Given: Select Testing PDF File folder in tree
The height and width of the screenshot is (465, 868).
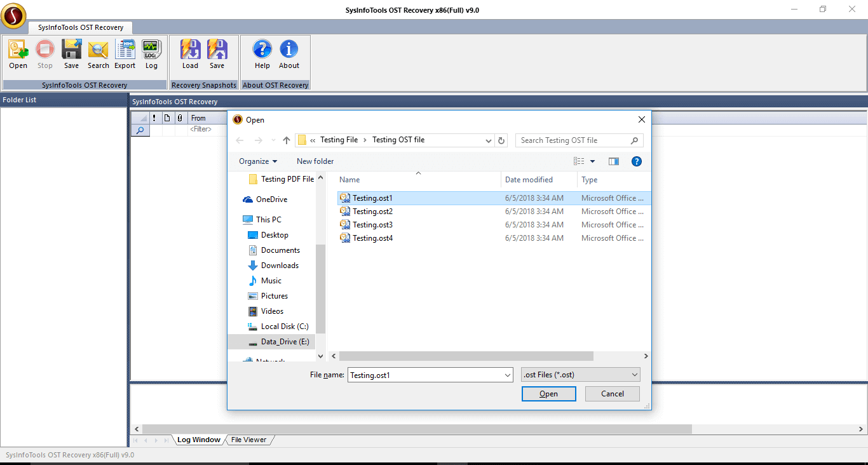Looking at the screenshot, I should click(281, 179).
